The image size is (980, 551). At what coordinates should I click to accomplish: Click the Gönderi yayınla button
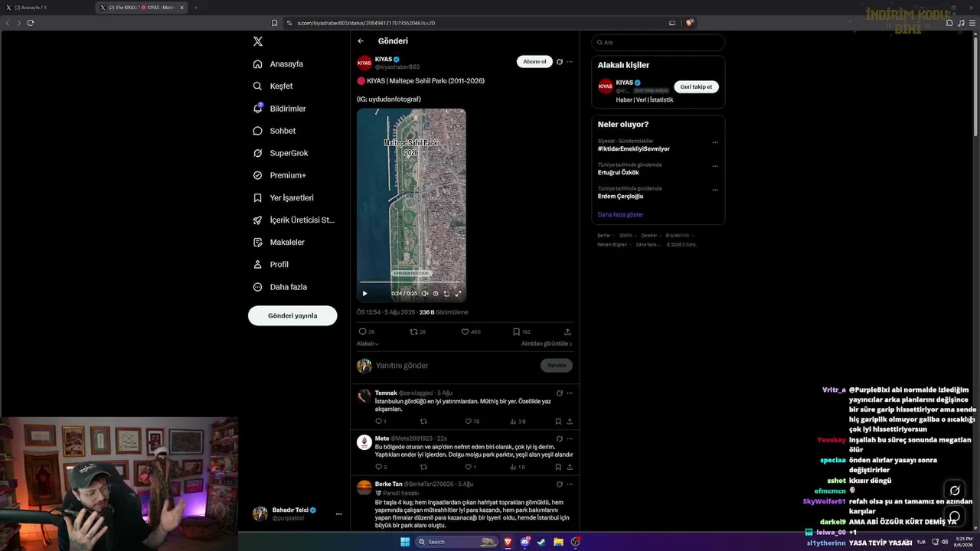click(292, 316)
